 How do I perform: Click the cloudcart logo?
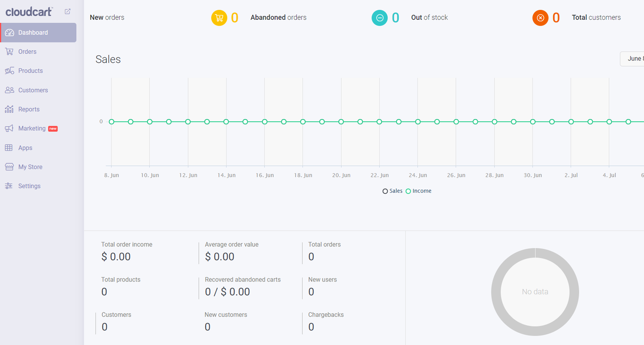click(x=29, y=12)
